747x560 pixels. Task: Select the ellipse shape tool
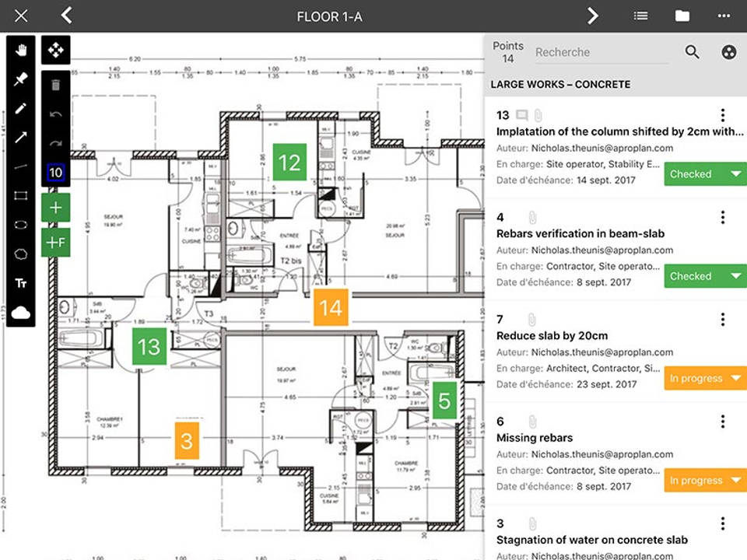pos(21,224)
